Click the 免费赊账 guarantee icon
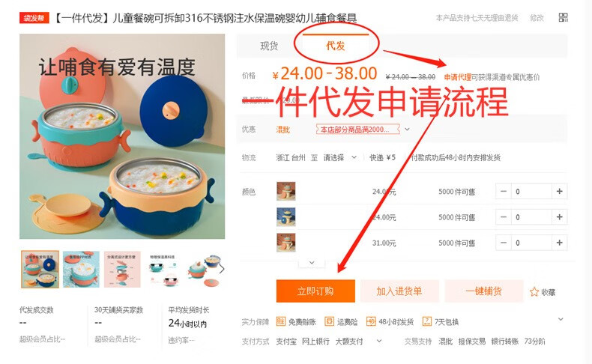Screen dimensions: 592x364 tap(280, 321)
